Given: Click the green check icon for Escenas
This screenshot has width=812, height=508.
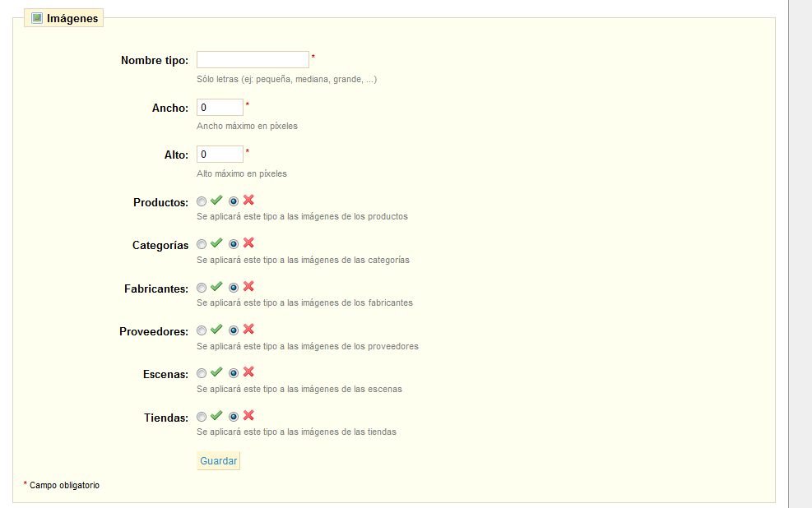Looking at the screenshot, I should [x=216, y=372].
